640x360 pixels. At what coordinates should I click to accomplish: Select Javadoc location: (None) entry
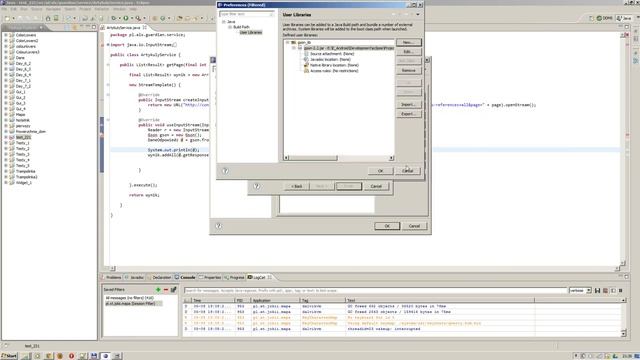[330, 60]
